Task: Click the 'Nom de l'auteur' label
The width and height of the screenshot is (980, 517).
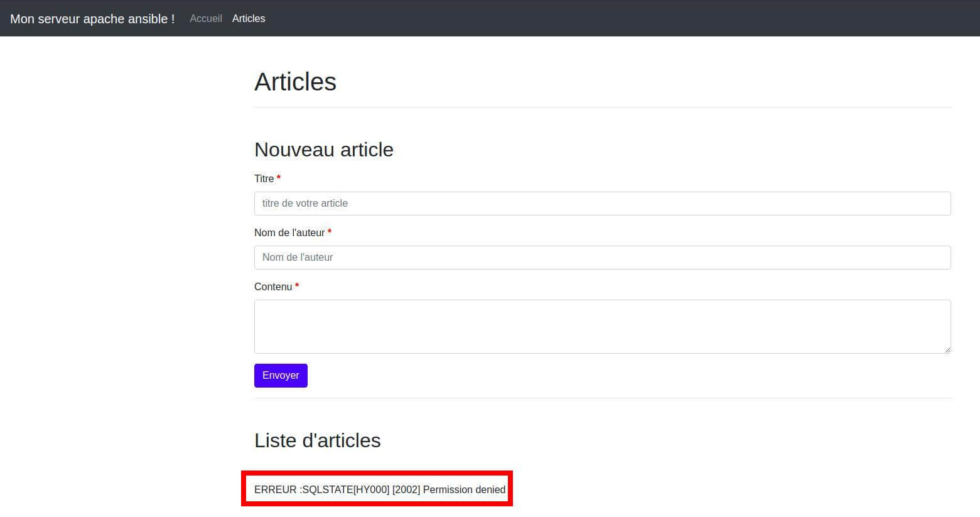Action: (289, 233)
